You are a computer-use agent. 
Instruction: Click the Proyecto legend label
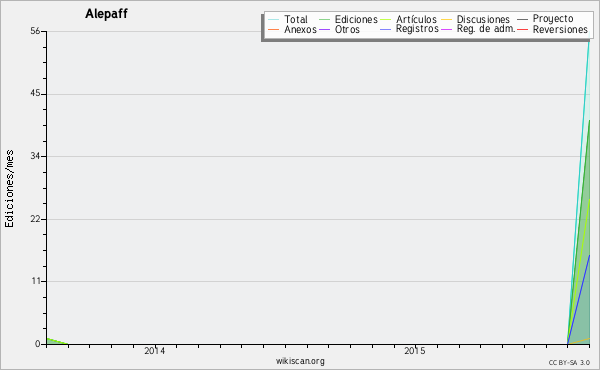tap(553, 19)
